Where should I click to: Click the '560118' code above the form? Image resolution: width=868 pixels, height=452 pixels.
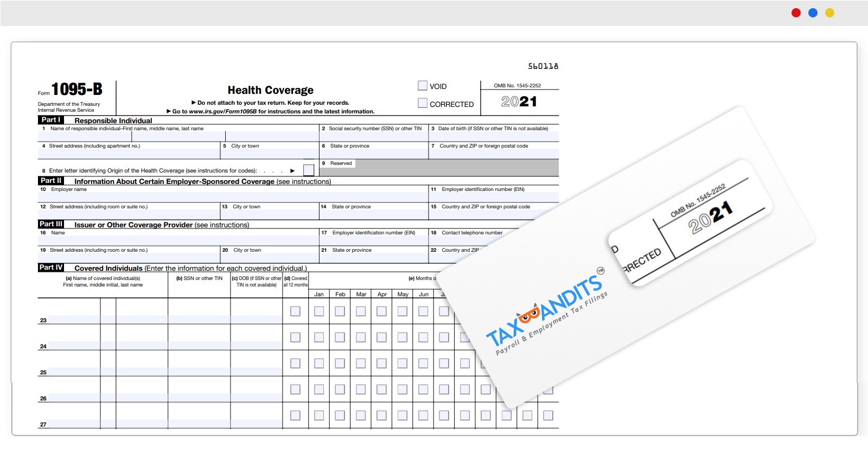543,66
